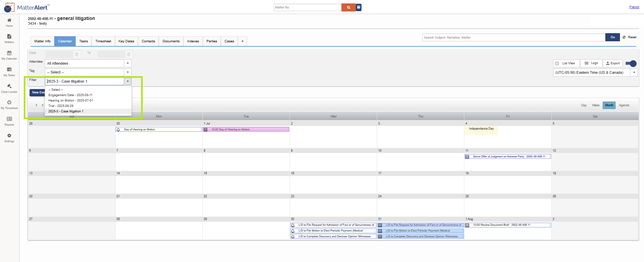
Task: Switch to the Key Dates tab
Action: [126, 41]
